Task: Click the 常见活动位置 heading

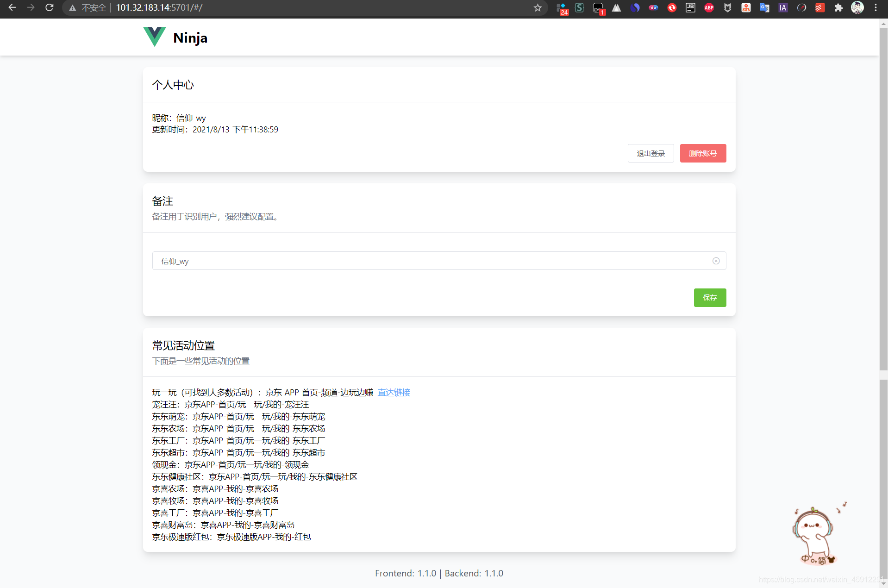Action: pos(183,346)
